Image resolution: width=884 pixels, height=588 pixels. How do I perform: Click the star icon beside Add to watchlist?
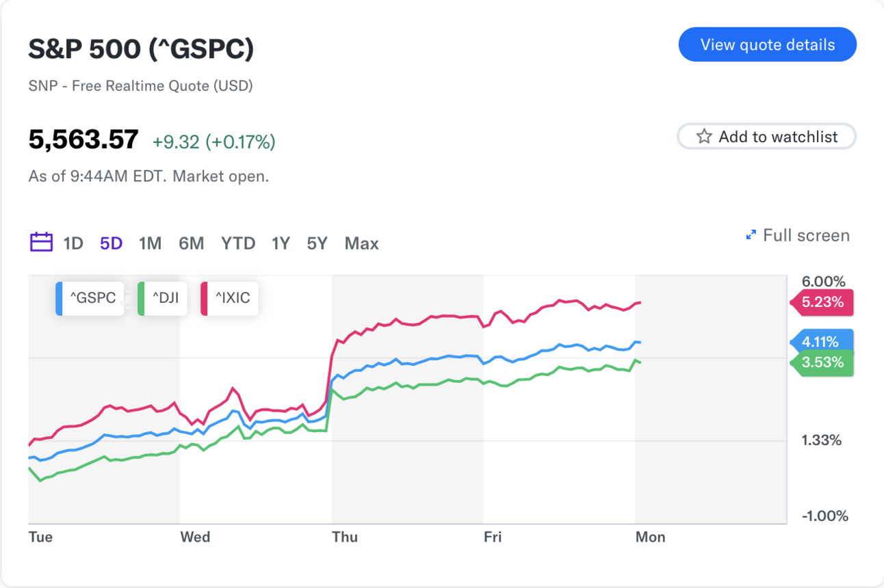(704, 137)
